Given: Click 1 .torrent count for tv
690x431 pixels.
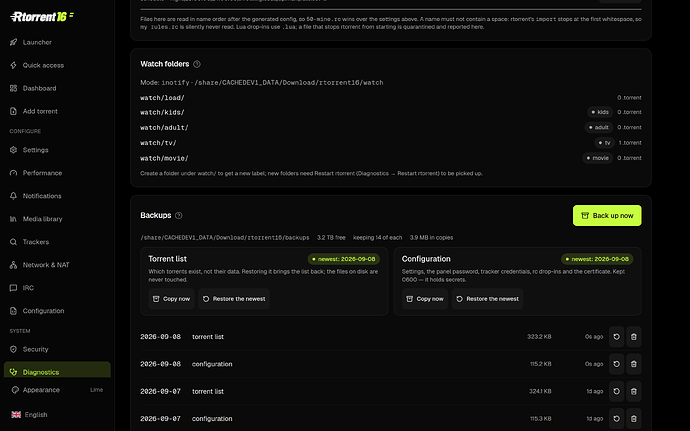Looking at the screenshot, I should coord(630,143).
